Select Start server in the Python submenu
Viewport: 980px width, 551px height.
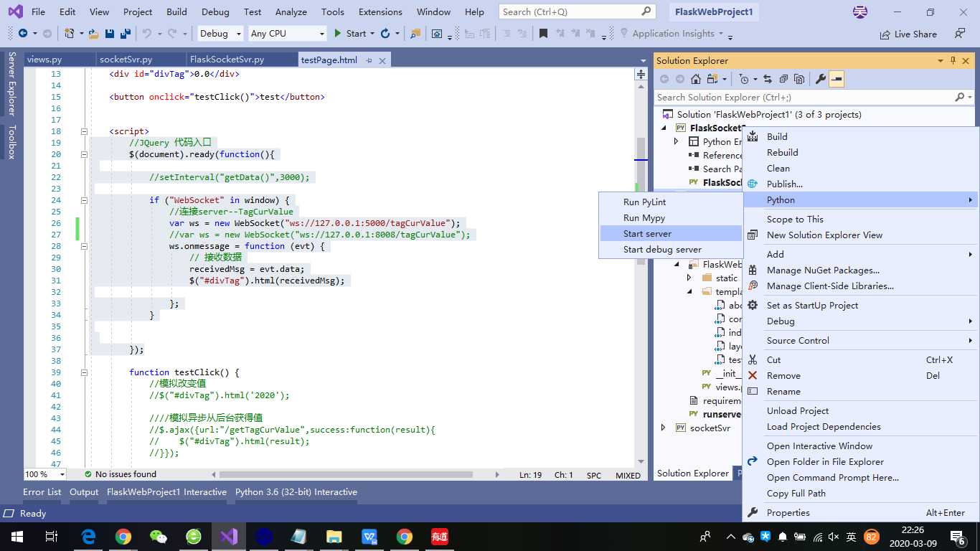pos(671,233)
